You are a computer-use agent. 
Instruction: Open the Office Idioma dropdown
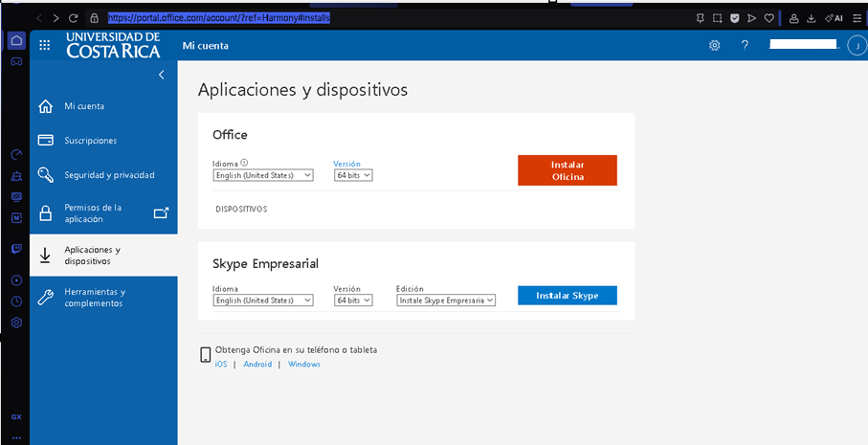(263, 175)
